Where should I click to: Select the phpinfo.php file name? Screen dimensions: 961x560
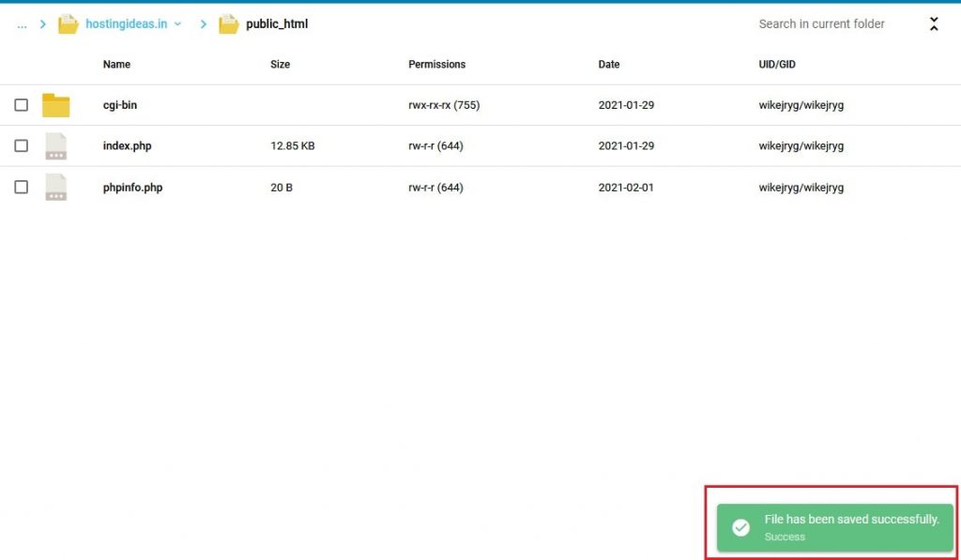tap(132, 188)
